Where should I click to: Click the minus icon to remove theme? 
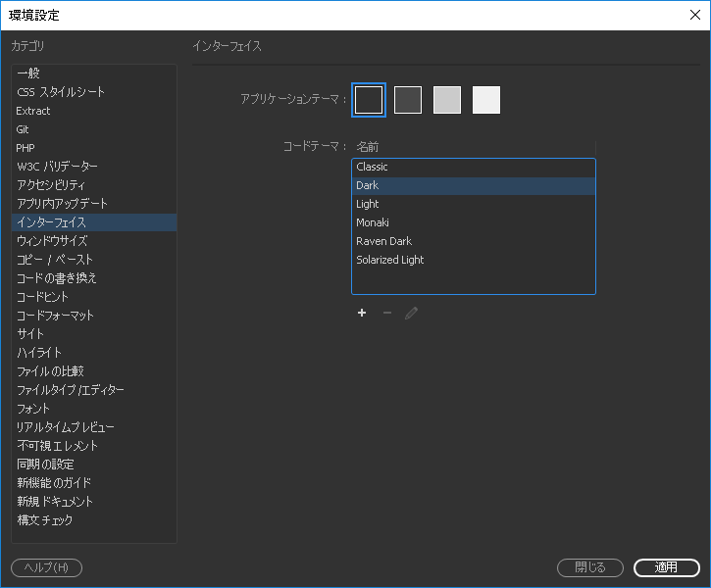click(386, 313)
